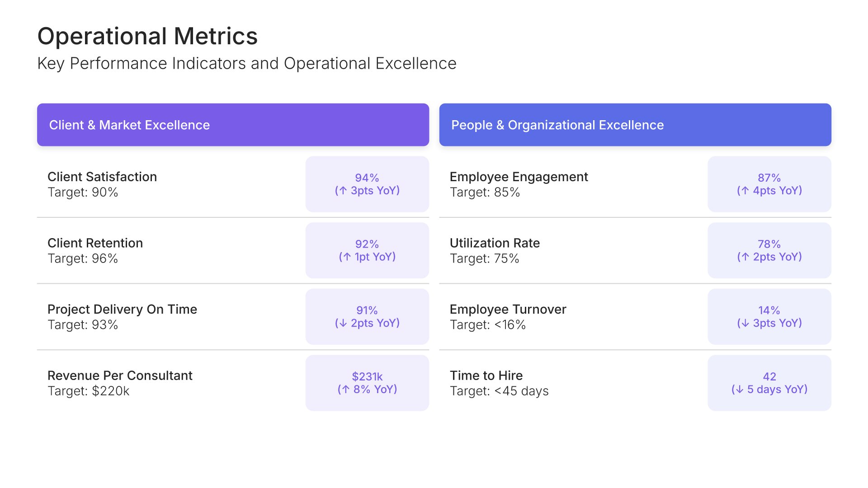Select the Revenue Per Consultant label
The width and height of the screenshot is (868, 488).
[x=120, y=375]
